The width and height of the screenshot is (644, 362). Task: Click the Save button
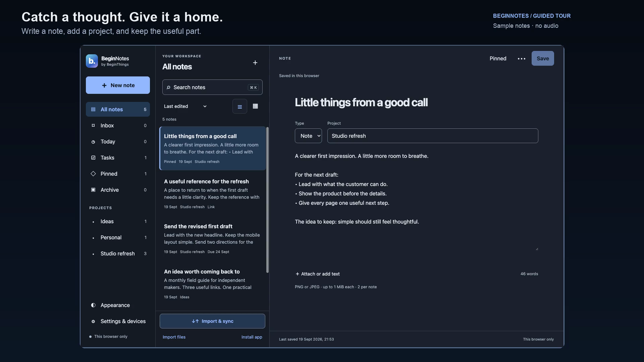coord(543,59)
